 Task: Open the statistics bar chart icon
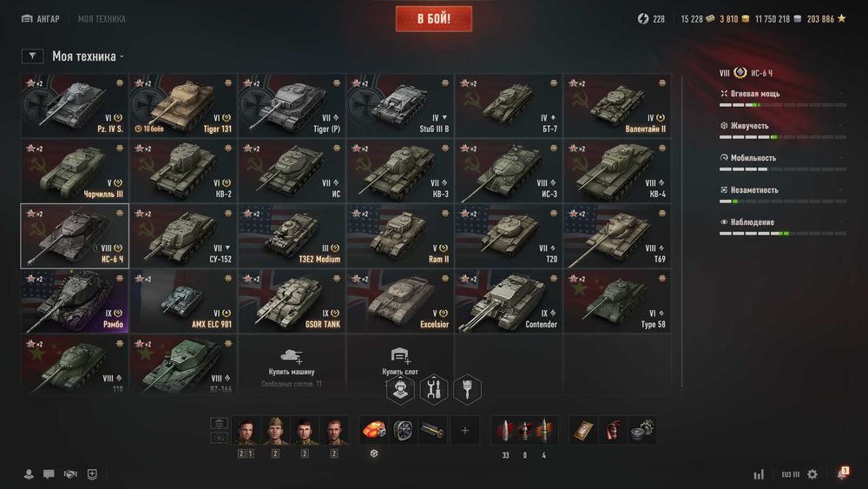point(759,474)
